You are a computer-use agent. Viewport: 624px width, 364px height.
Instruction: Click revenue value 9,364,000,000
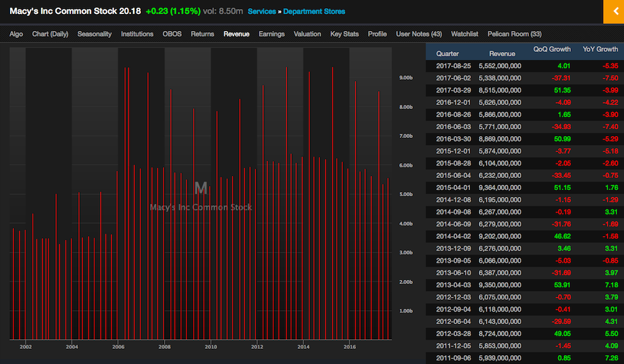click(500, 188)
